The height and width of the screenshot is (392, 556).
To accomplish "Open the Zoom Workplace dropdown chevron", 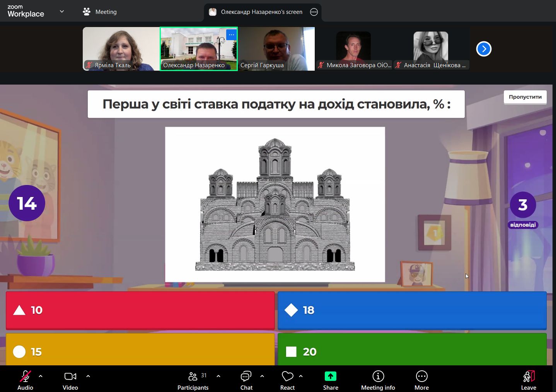I will (62, 12).
